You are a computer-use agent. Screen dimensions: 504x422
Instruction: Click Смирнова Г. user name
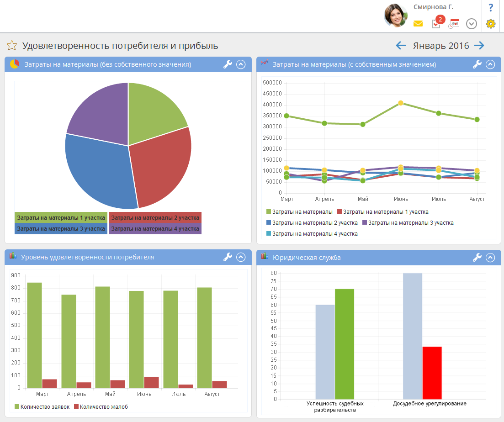pyautogui.click(x=433, y=7)
